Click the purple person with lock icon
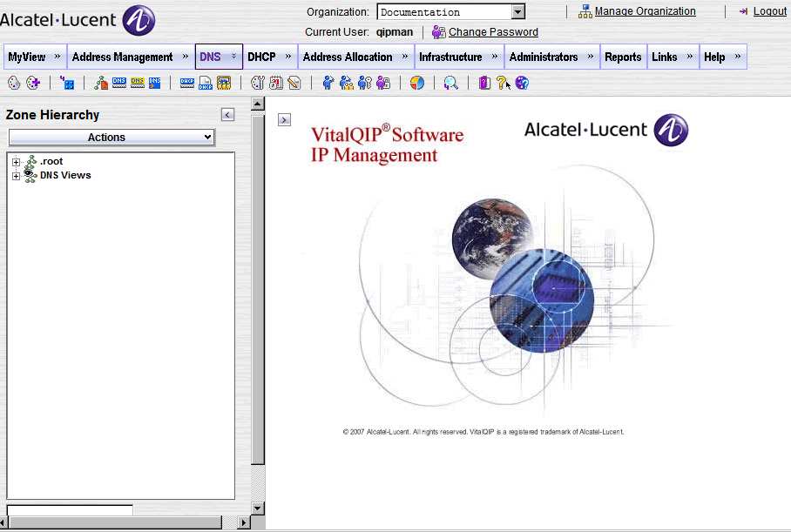Image resolution: width=791 pixels, height=532 pixels. click(383, 83)
